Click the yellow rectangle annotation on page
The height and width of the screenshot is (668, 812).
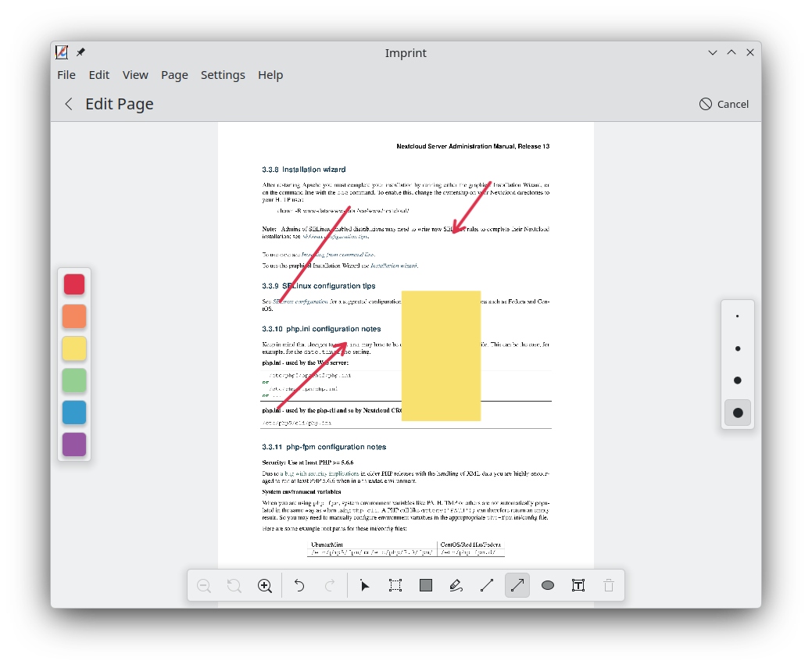tap(442, 355)
